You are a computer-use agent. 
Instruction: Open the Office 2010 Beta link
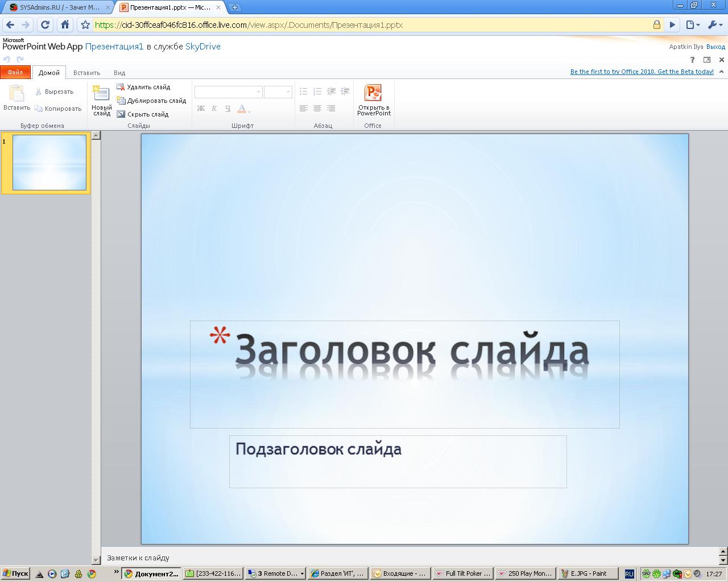coord(642,72)
